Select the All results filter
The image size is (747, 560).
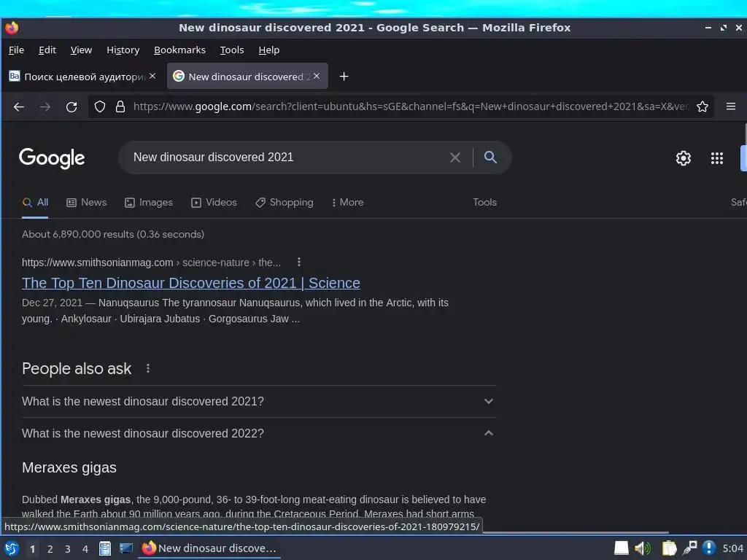click(35, 203)
